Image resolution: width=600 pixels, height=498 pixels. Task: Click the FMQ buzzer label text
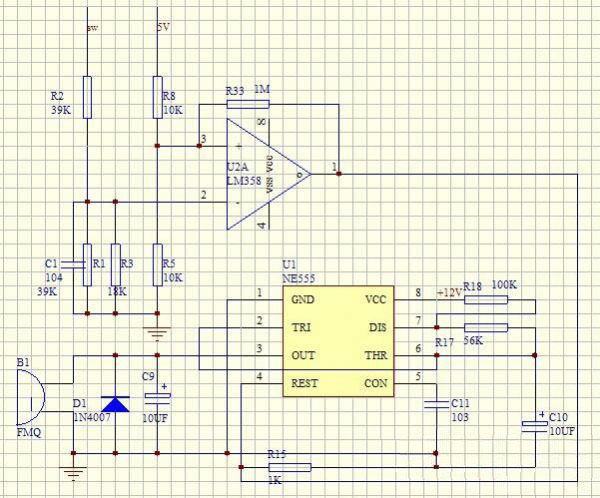(x=29, y=433)
